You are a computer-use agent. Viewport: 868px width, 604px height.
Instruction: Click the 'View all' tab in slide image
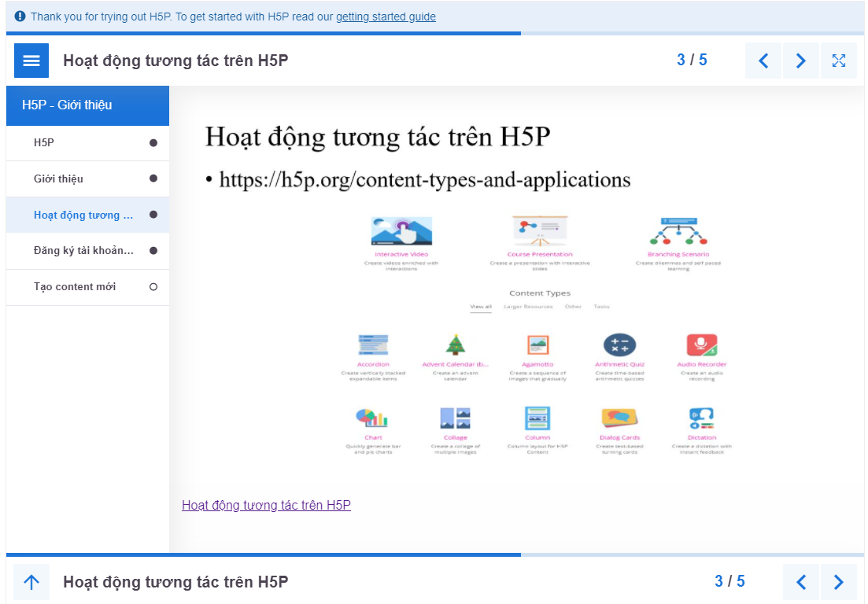tap(481, 307)
